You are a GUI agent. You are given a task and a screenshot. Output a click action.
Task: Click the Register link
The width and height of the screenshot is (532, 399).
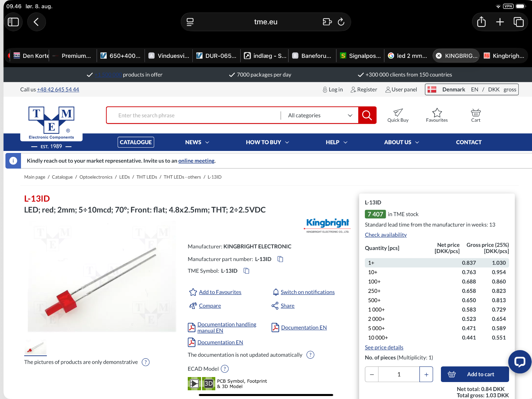[x=364, y=89]
